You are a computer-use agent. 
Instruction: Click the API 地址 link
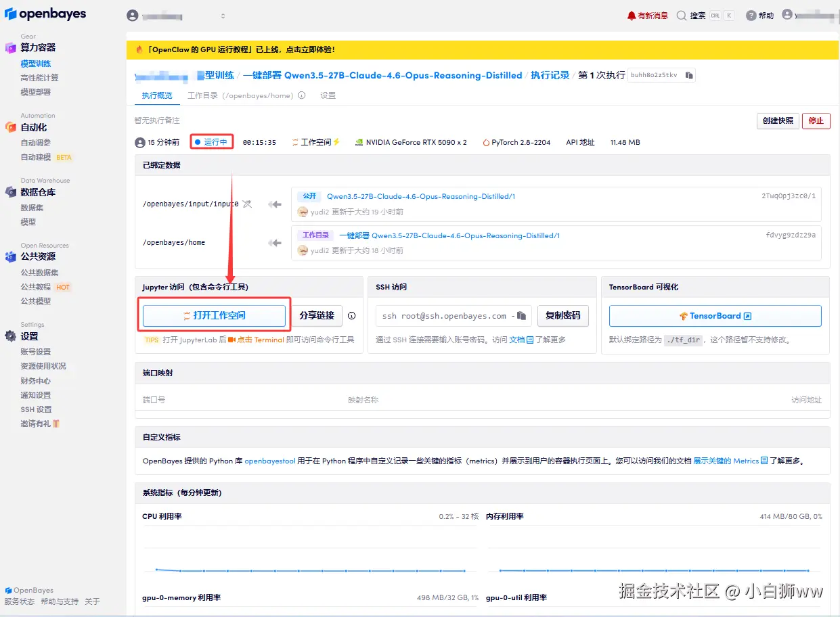(581, 142)
